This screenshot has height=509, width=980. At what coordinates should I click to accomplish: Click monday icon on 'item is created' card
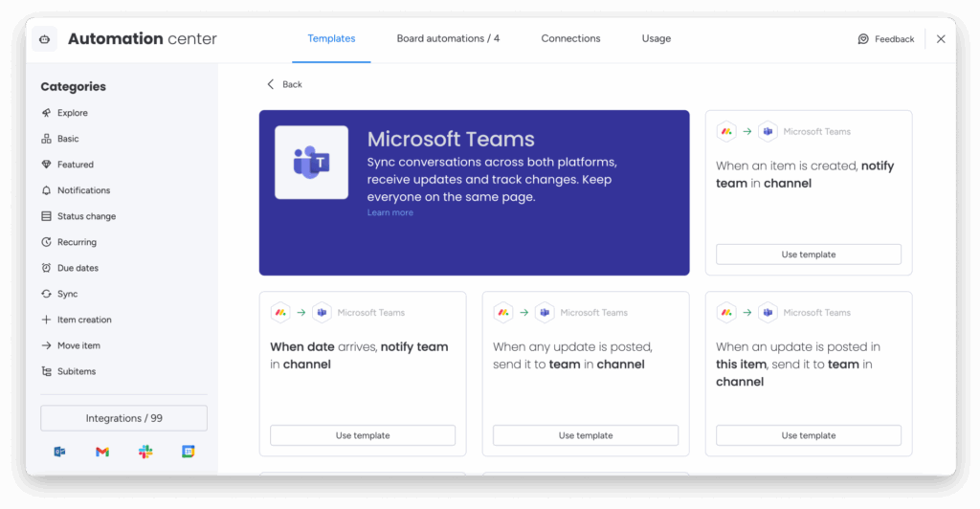click(726, 132)
